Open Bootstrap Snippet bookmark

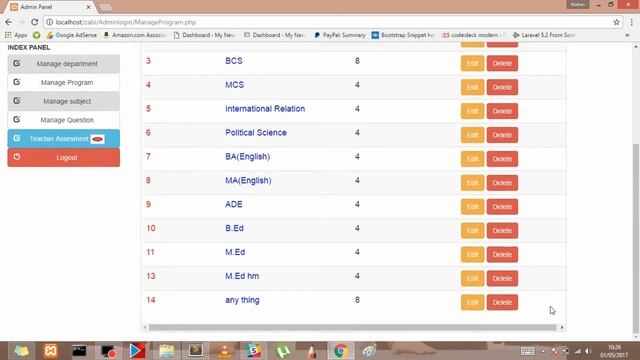(403, 35)
